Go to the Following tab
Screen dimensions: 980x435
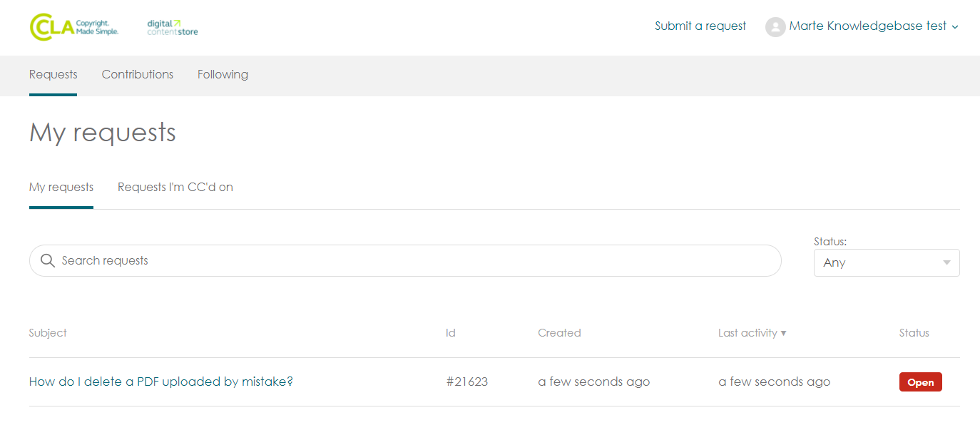223,74
